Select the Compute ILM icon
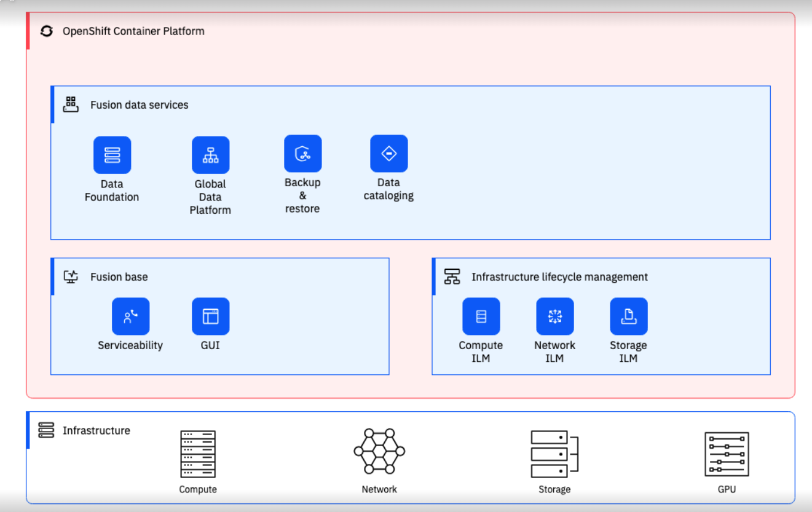812x512 pixels. 481,317
